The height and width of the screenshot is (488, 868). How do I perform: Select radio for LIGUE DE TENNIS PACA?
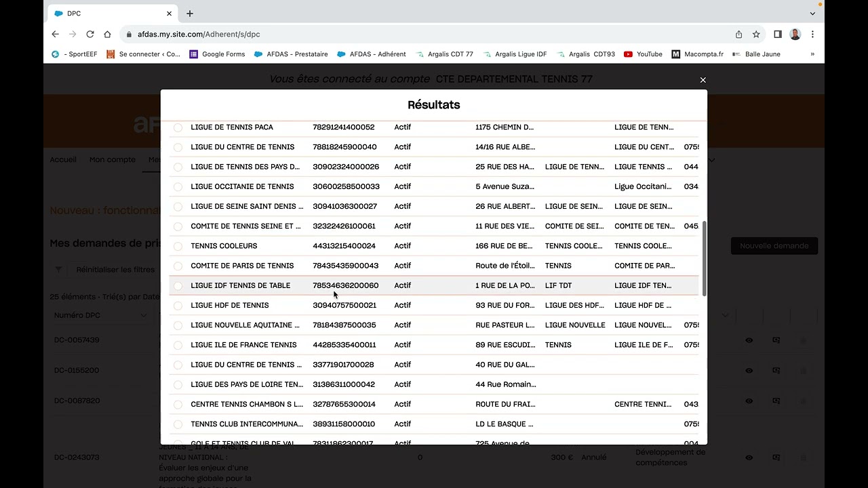pyautogui.click(x=178, y=127)
